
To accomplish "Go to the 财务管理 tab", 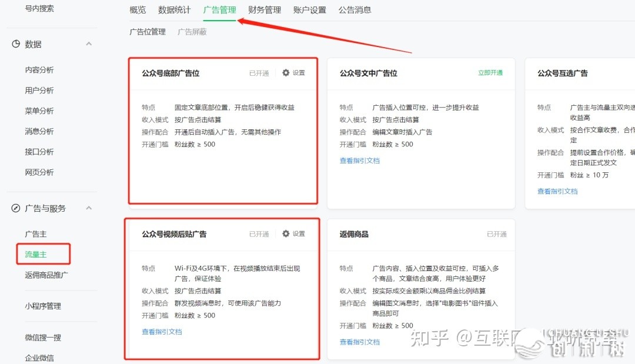I will (265, 10).
